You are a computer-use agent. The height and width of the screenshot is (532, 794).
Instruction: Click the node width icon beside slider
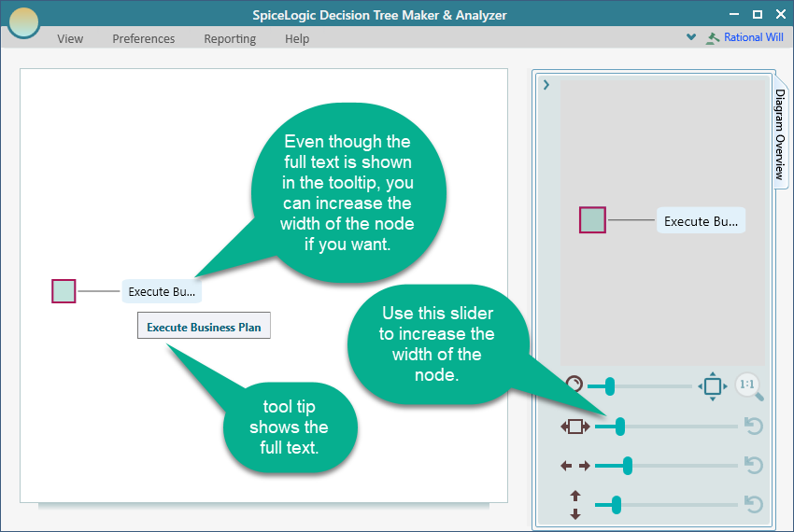coord(574,427)
